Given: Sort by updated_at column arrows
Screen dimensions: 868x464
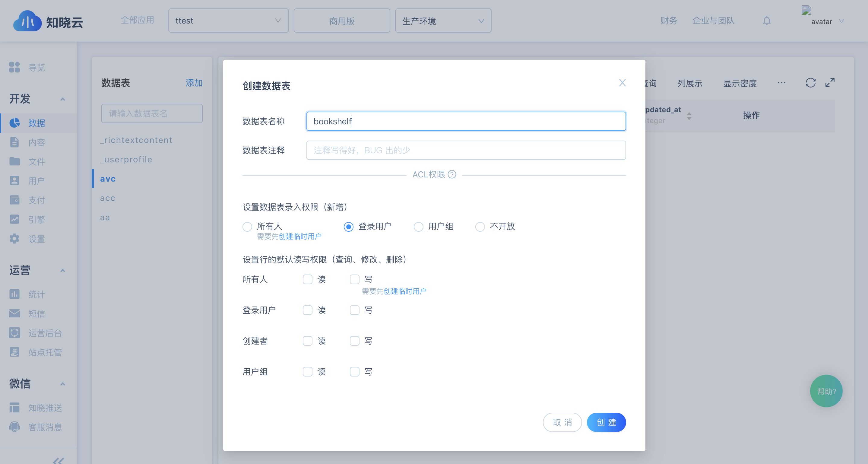Looking at the screenshot, I should click(x=689, y=116).
